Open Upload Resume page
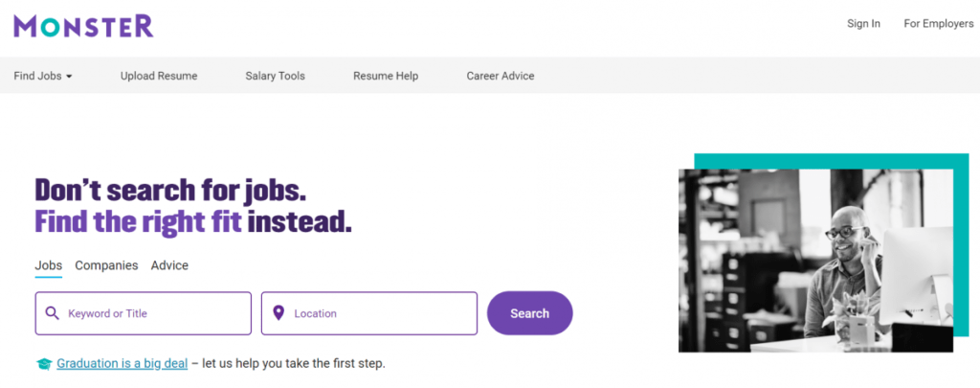Viewport: 980px width, 388px height. click(x=159, y=76)
